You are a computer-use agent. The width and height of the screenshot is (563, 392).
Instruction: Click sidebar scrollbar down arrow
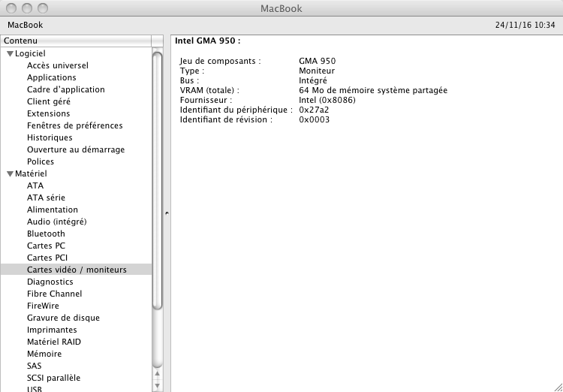pyautogui.click(x=158, y=386)
